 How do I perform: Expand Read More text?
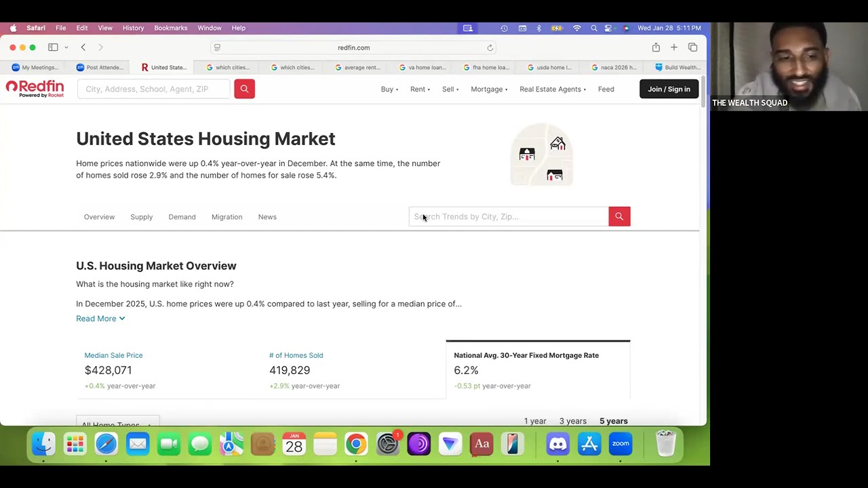tap(100, 319)
